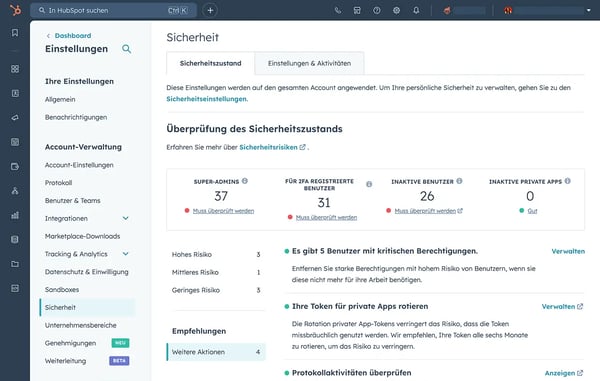Click Muss überprüft werden under Super-Admins
Viewport: 600px width, 381px height.
223,211
